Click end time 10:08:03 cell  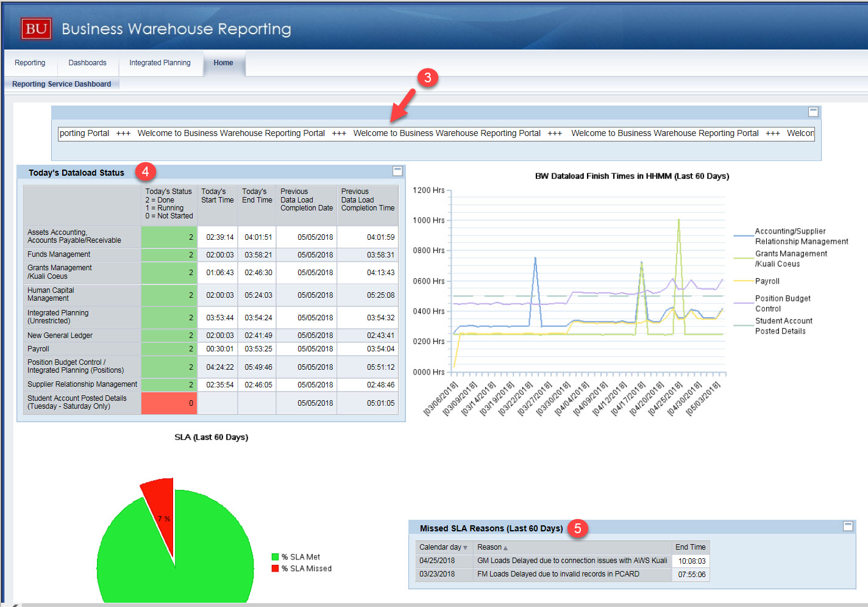(x=691, y=561)
